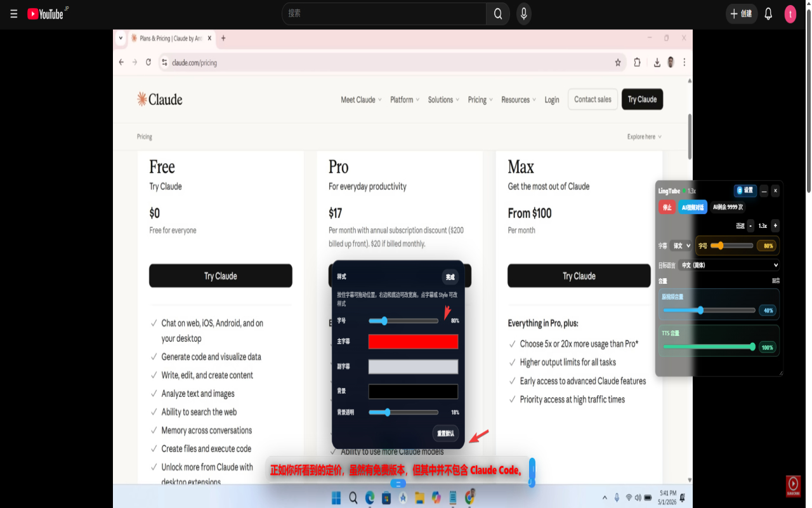Image resolution: width=812 pixels, height=508 pixels.
Task: Open LingTube 设置 settings button
Action: coord(745,190)
